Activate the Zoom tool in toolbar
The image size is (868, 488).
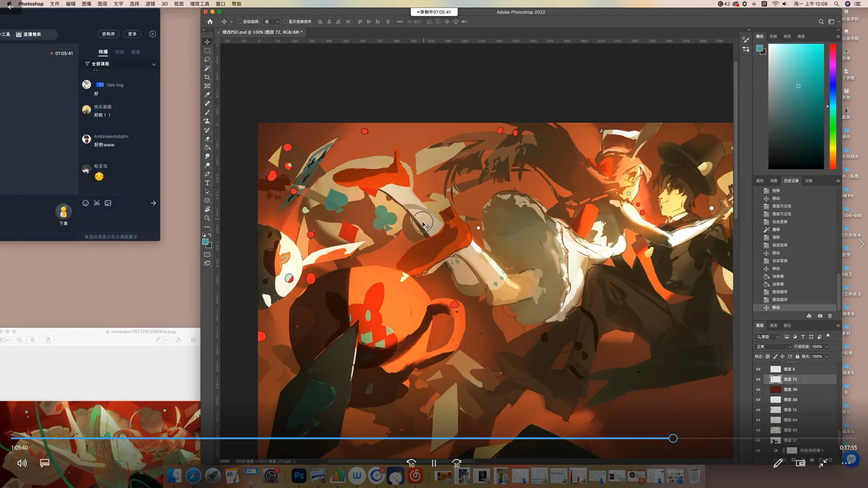tap(208, 218)
